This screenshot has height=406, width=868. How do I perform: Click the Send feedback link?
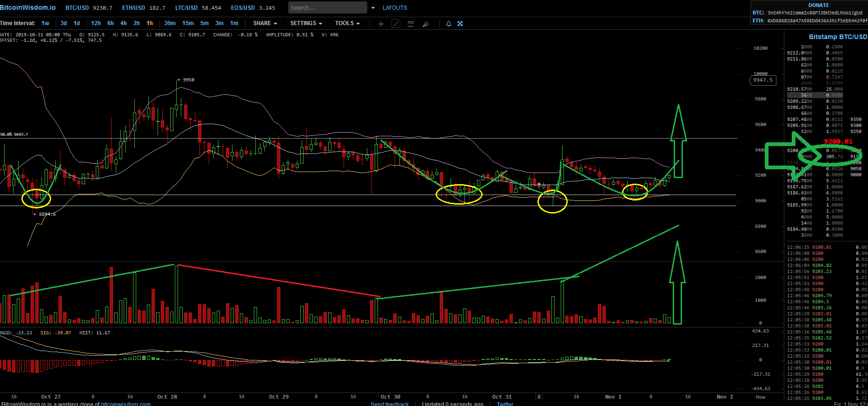click(390, 403)
